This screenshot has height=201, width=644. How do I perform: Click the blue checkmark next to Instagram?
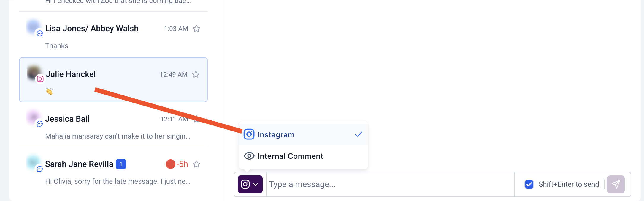[359, 134]
